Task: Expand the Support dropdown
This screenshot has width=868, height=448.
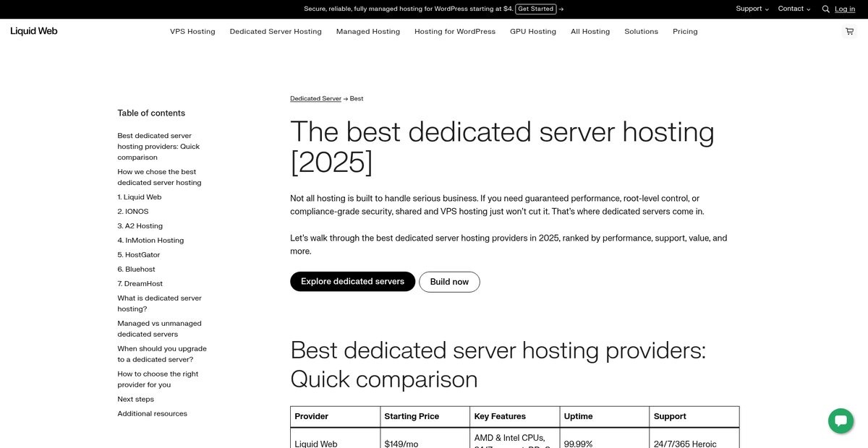Action: pyautogui.click(x=752, y=9)
